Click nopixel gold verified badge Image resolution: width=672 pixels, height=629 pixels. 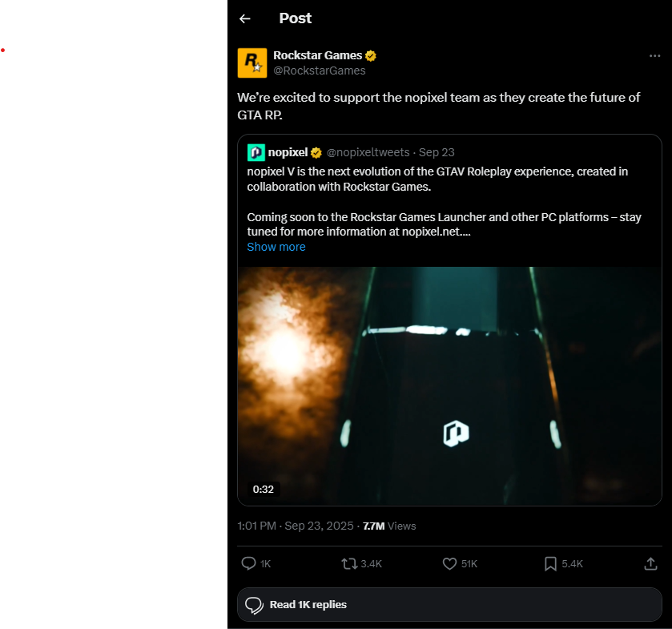tap(316, 152)
